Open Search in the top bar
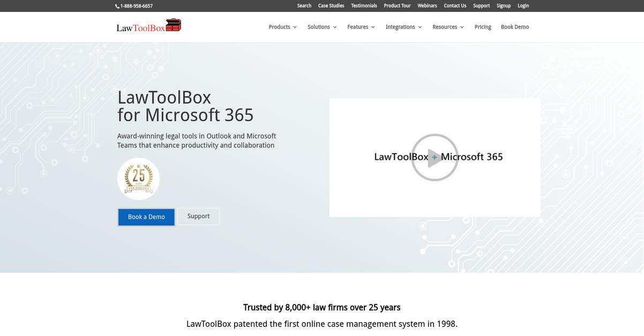The width and height of the screenshot is (644, 336). pos(304,6)
